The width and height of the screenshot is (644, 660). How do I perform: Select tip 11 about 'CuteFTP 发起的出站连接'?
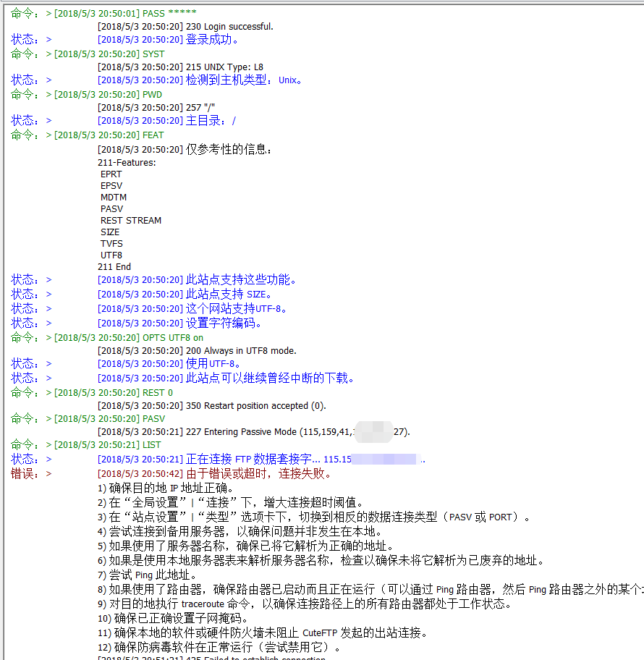(263, 632)
